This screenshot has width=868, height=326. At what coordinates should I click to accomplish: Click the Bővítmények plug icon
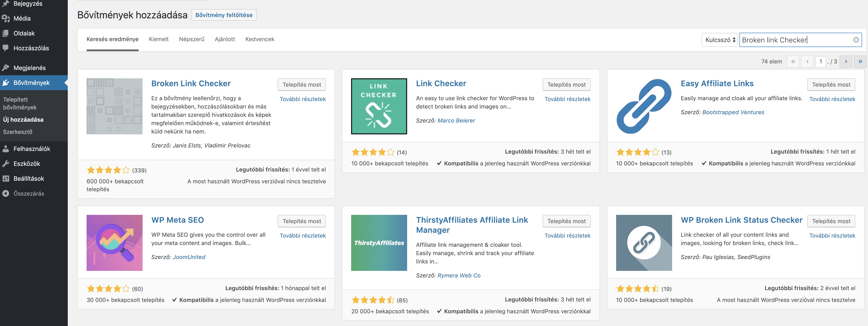coord(6,83)
